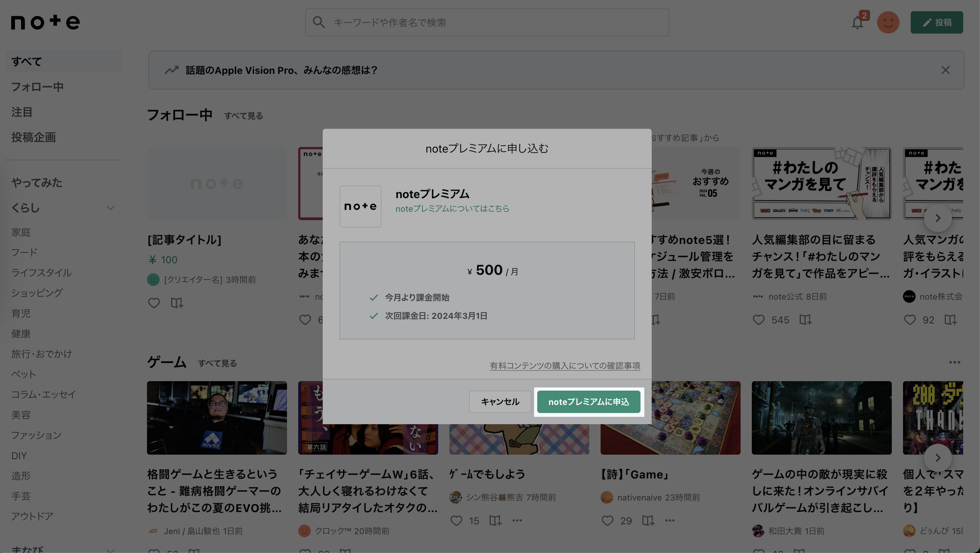Collapse the くらし category chevron
980x553 pixels.
tap(111, 208)
